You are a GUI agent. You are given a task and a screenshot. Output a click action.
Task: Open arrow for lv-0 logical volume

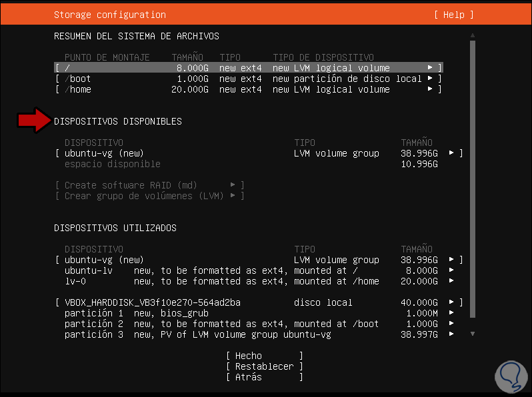(x=452, y=281)
